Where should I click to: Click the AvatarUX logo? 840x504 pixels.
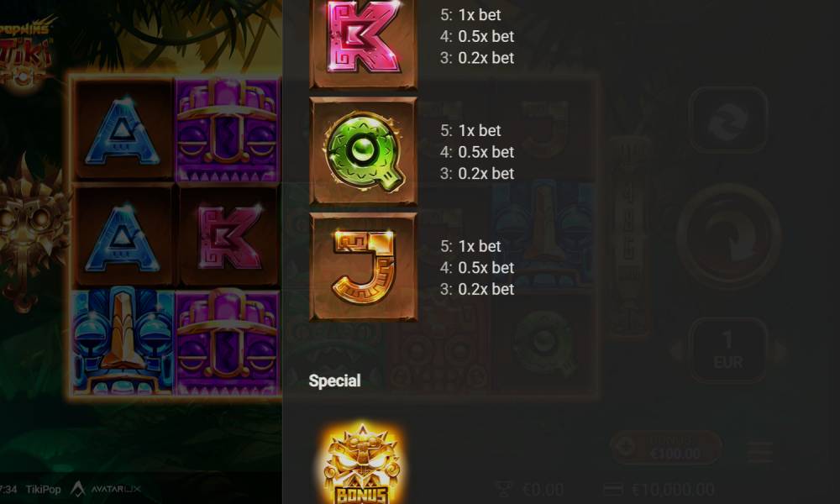pyautogui.click(x=106, y=489)
